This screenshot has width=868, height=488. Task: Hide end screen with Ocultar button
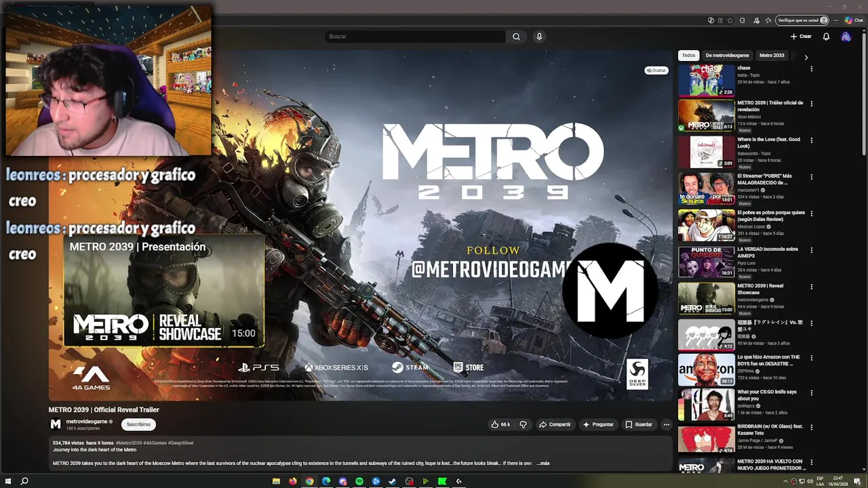[656, 70]
